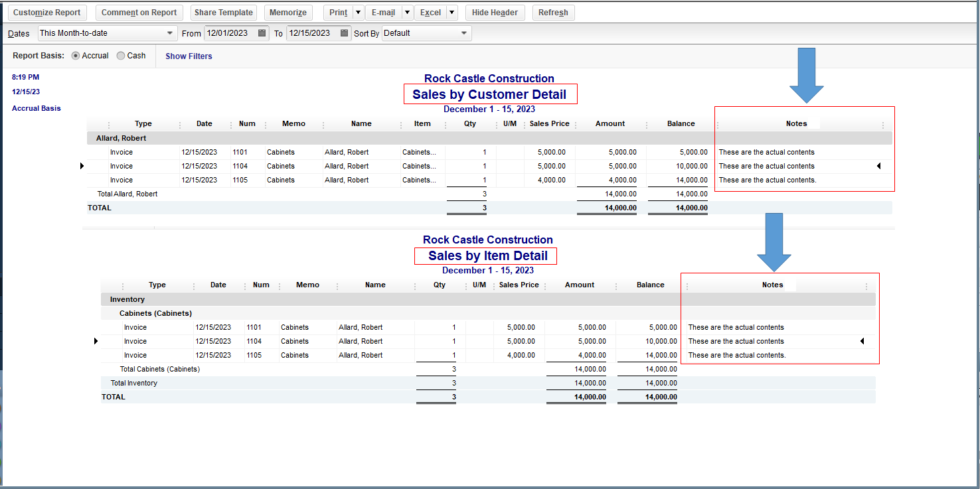
Task: Refresh the report
Action: click(x=553, y=13)
